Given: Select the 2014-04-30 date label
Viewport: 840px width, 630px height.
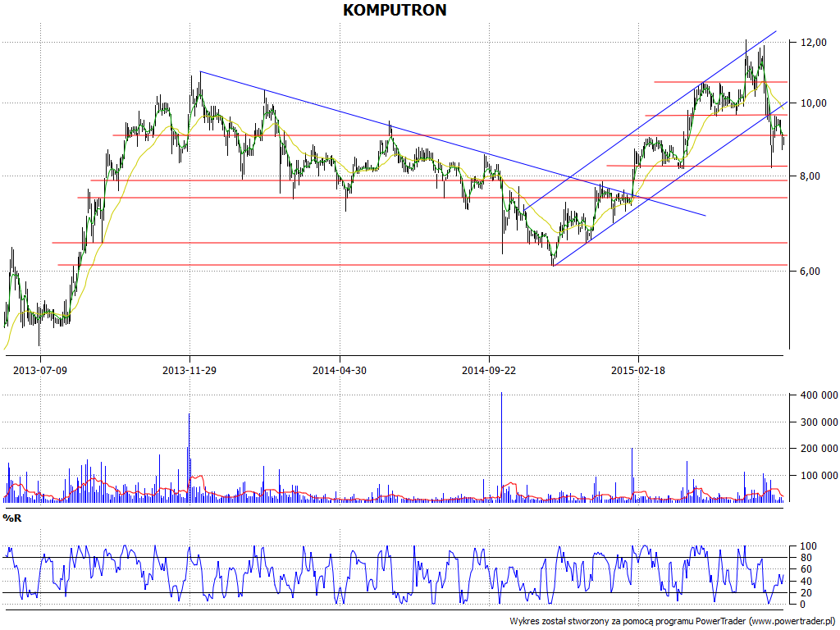Looking at the screenshot, I should pos(340,370).
